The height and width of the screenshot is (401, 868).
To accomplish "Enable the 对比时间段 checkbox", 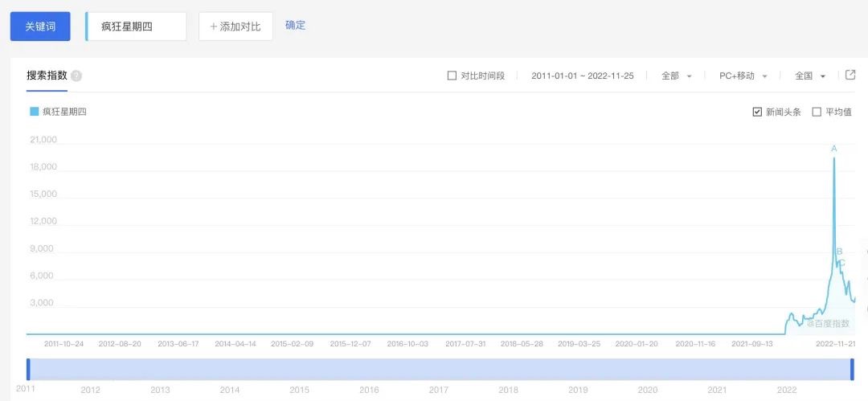I will 452,76.
